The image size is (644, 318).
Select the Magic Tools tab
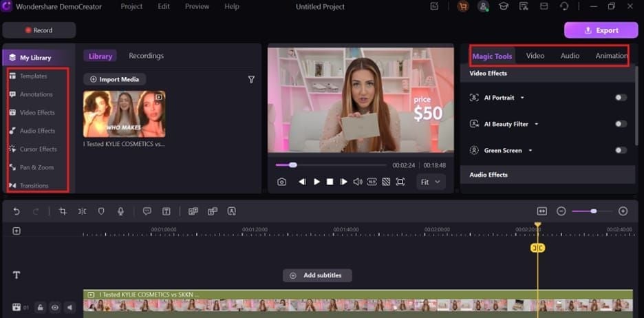[492, 56]
